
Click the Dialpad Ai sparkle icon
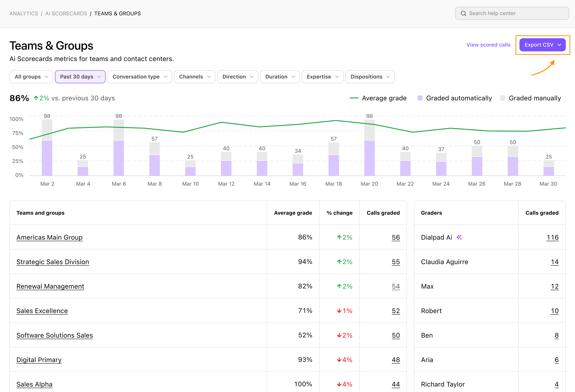459,237
